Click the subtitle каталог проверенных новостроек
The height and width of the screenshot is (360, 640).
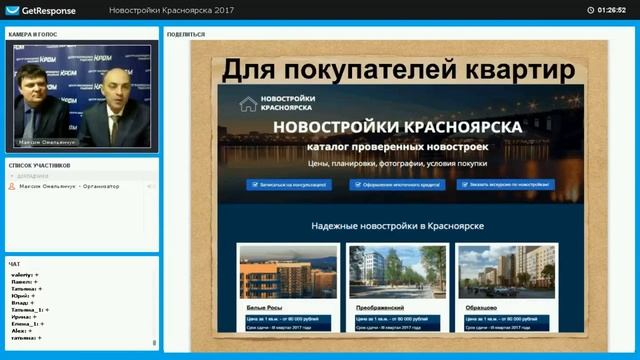coord(398,147)
